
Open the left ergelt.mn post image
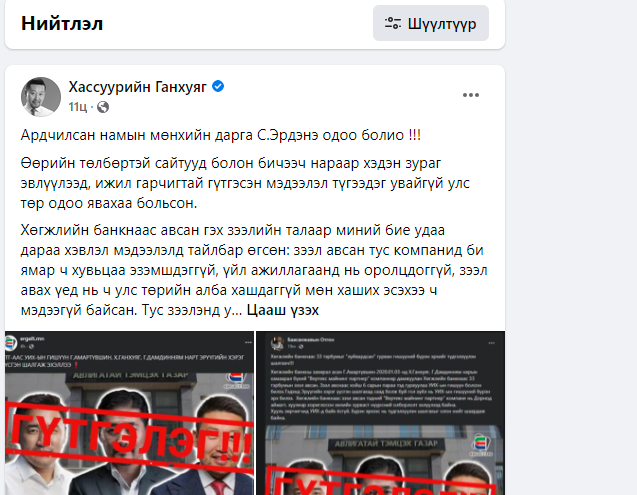pos(129,413)
